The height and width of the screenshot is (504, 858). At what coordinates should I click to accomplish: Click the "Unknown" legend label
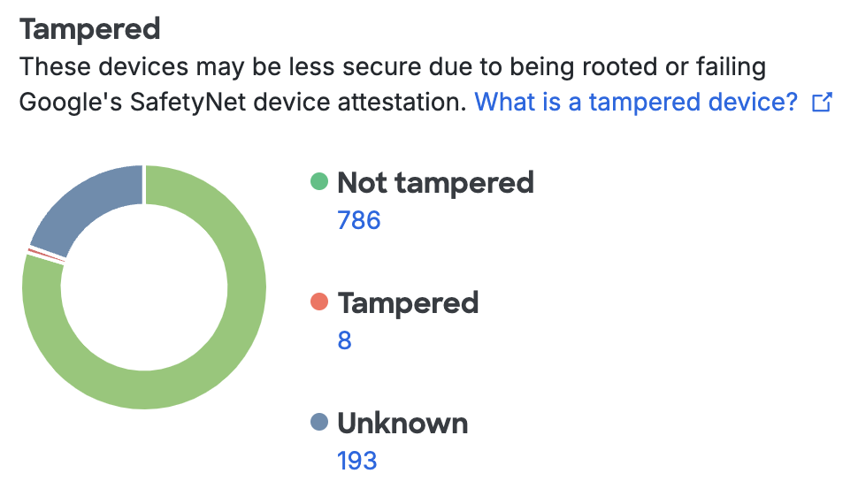[402, 424]
